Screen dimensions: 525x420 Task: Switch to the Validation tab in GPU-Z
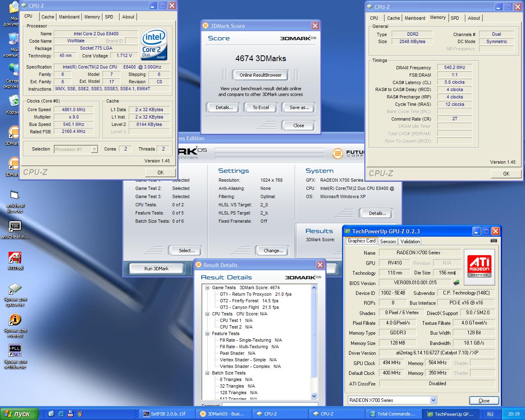click(x=410, y=242)
